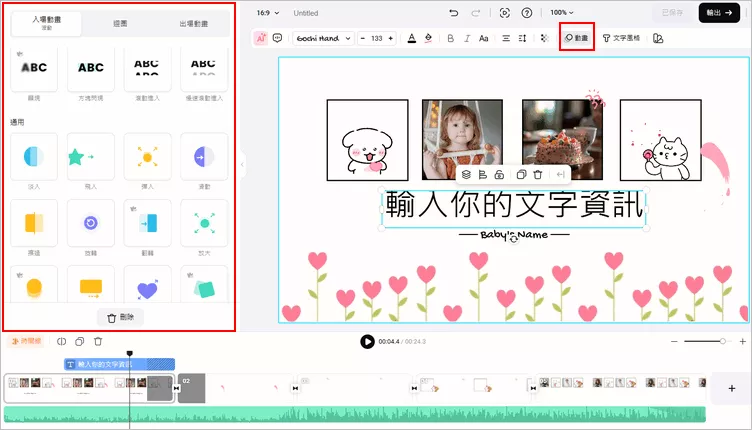Image resolution: width=752 pixels, height=430 pixels.
Task: Click the 輸出 export button
Action: tap(719, 13)
